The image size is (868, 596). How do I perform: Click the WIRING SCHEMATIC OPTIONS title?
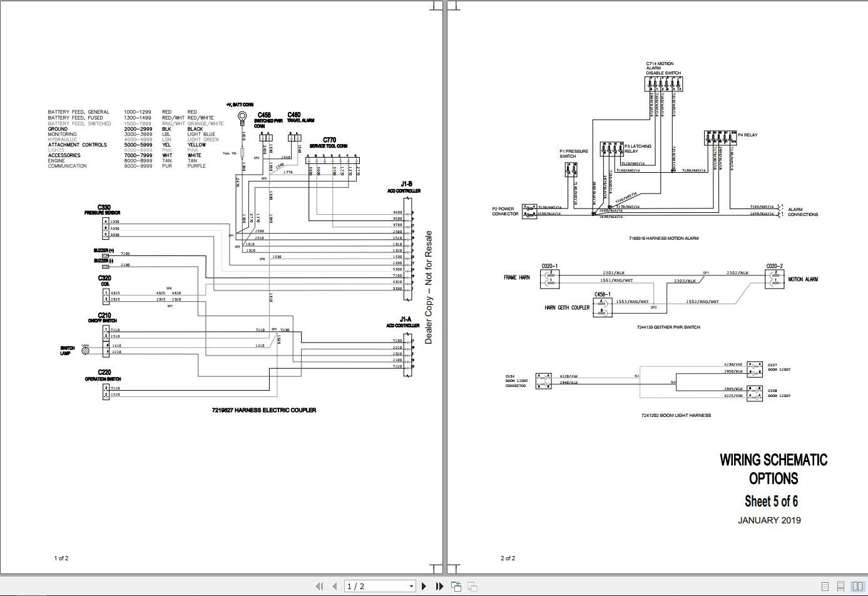click(774, 469)
